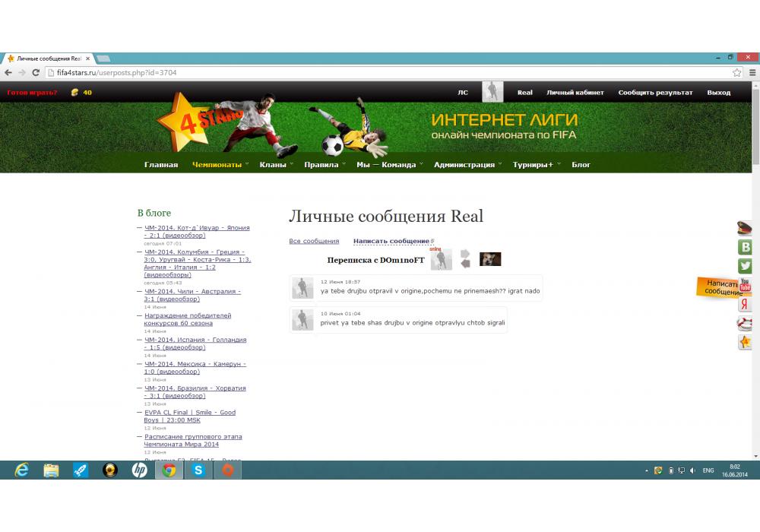The width and height of the screenshot is (760, 532).
Task: Click the 4 Stars logo in the banner
Action: [201, 121]
